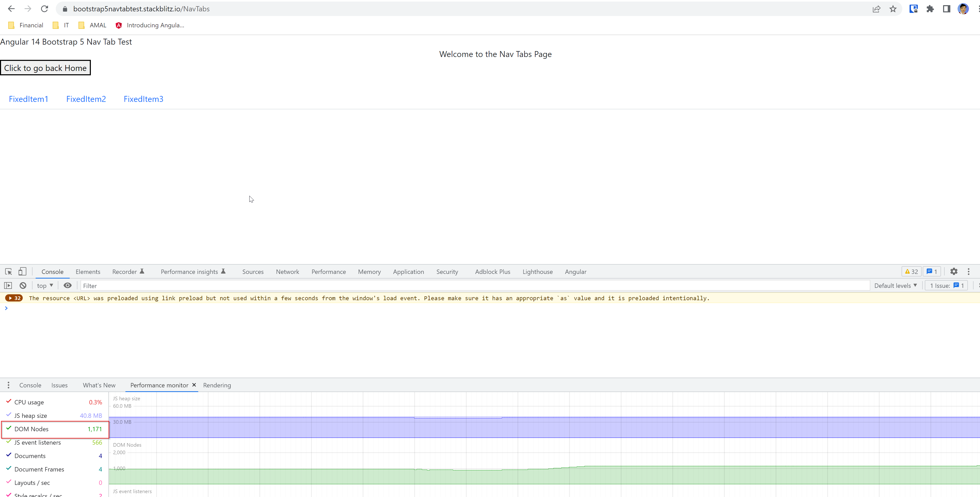
Task: Open Introducing Angular bookmark
Action: pyautogui.click(x=150, y=25)
